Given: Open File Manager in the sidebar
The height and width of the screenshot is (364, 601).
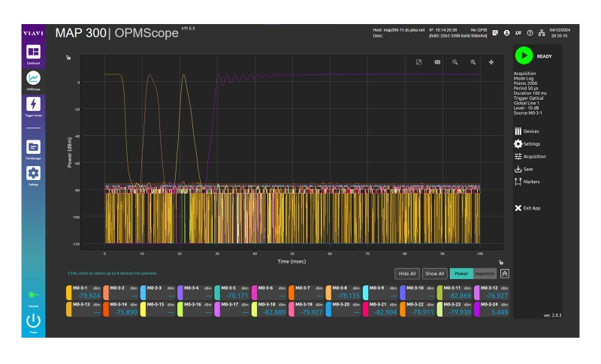Looking at the screenshot, I should (33, 148).
